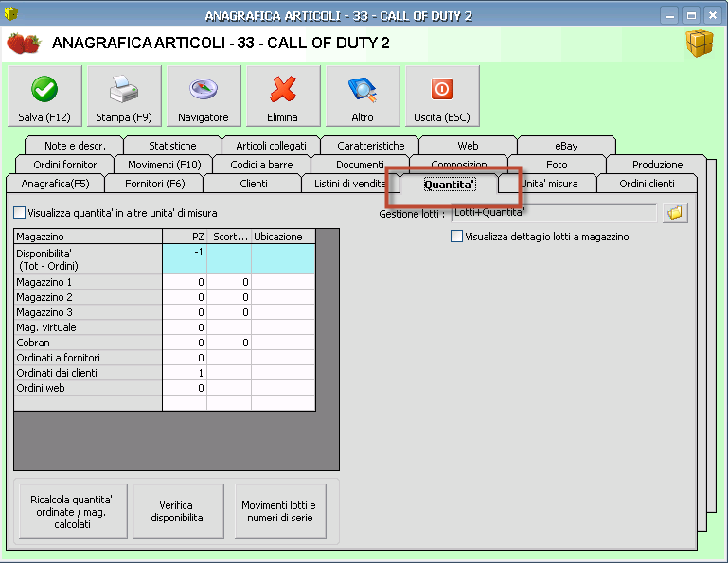Click Ricalcola quantita' ordinate / mag. calcolati button
The image size is (728, 563).
pyautogui.click(x=73, y=512)
